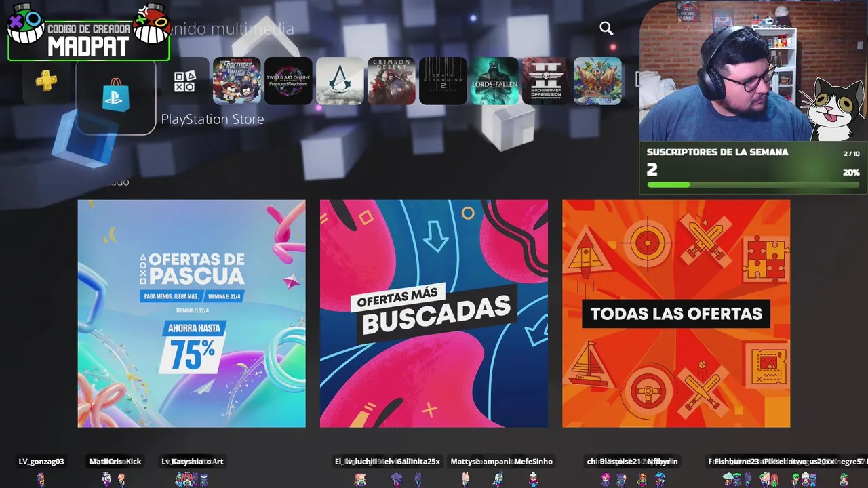The image size is (868, 488).
Task: Select the colorful monster game tile
Action: coord(597,81)
